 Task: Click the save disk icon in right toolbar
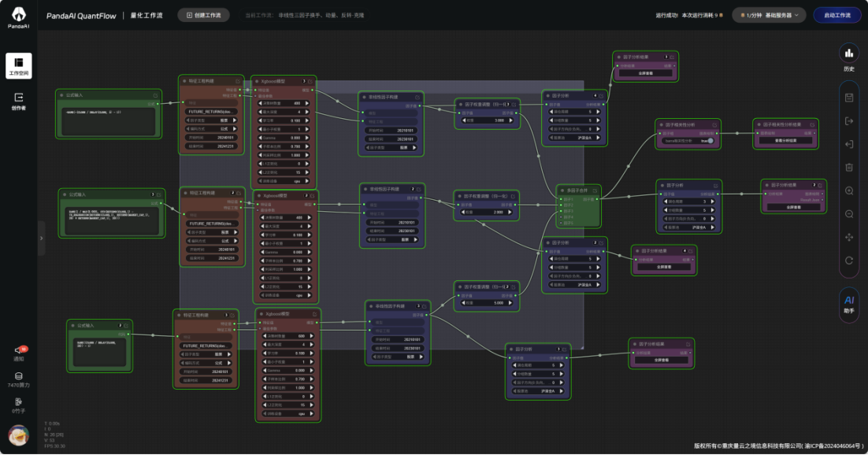pos(849,98)
